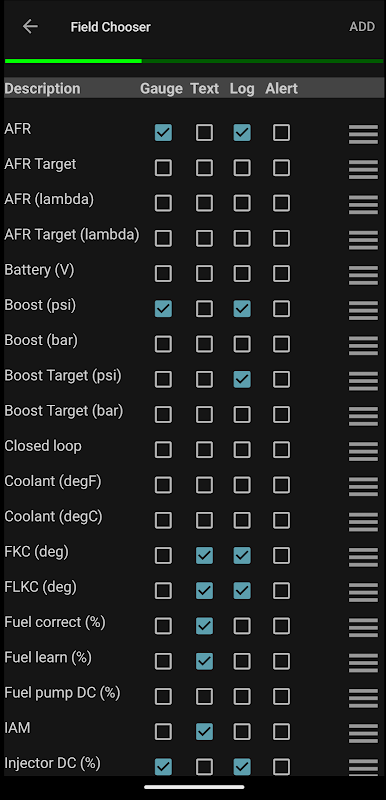Disable the Text checkbox for FLKC (deg)
Image resolution: width=386 pixels, height=800 pixels.
click(204, 591)
